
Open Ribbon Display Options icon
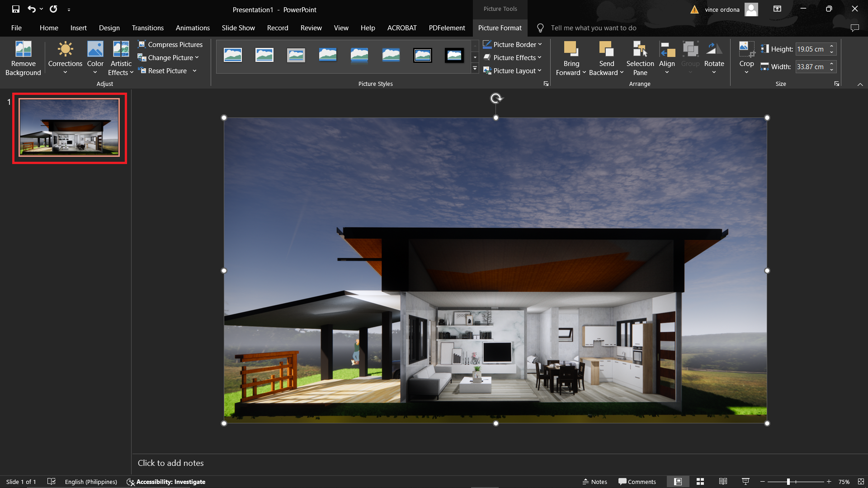tap(777, 9)
